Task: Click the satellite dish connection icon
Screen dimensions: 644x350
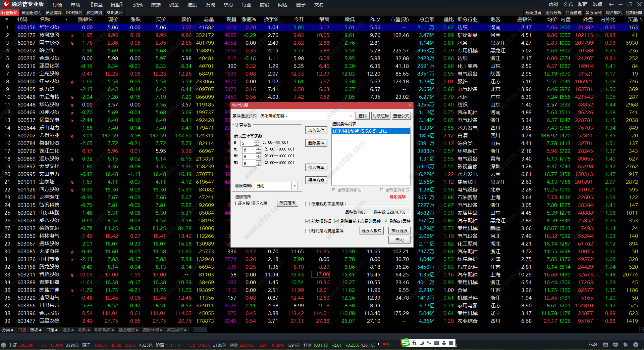Action: point(626,345)
